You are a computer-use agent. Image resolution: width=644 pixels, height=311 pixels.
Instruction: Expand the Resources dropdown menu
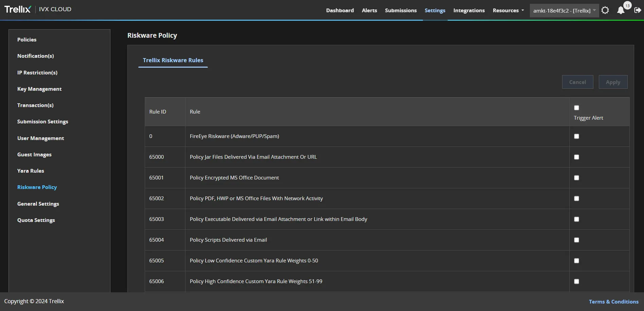point(508,11)
